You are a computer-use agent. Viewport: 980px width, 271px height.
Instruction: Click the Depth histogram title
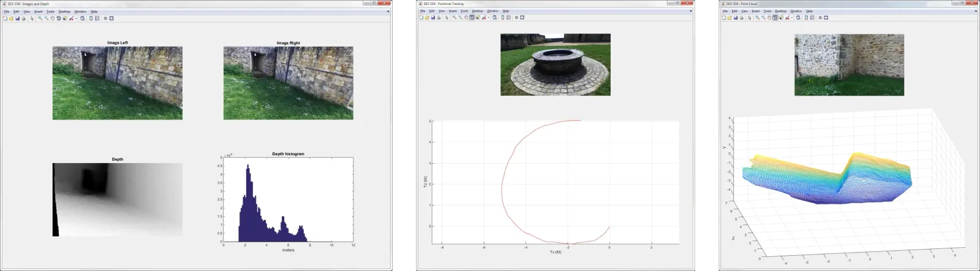pos(288,154)
